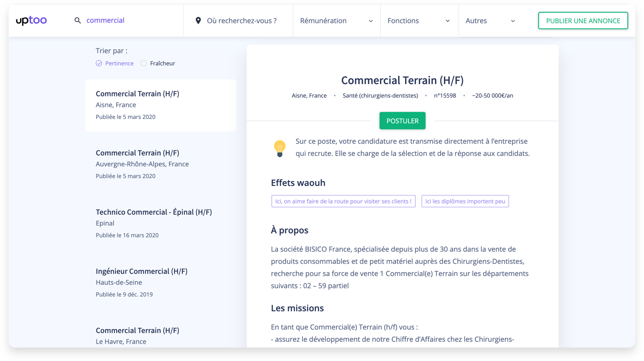644x361 pixels.
Task: Click the 'À propos' heading
Action: [289, 230]
